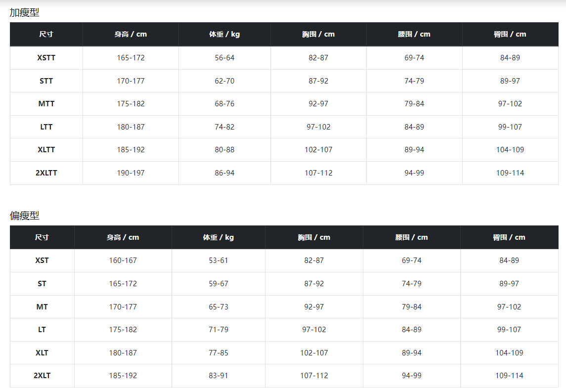Screen dimensions: 566x392
Task: Click the 臀围 / cm header in 加瘦型 table
Action: point(510,34)
